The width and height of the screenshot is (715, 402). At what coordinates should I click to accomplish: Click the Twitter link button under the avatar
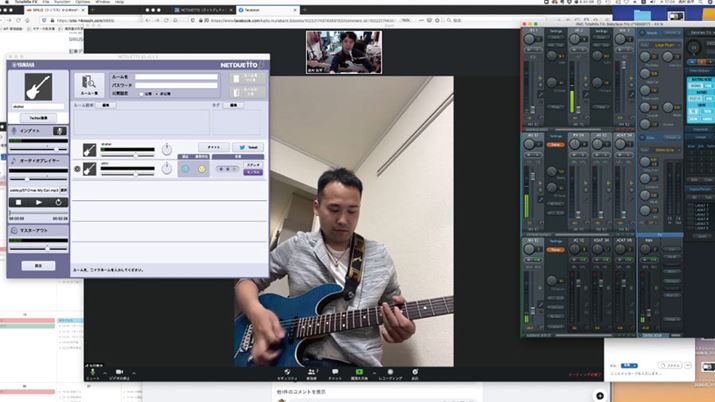(36, 117)
